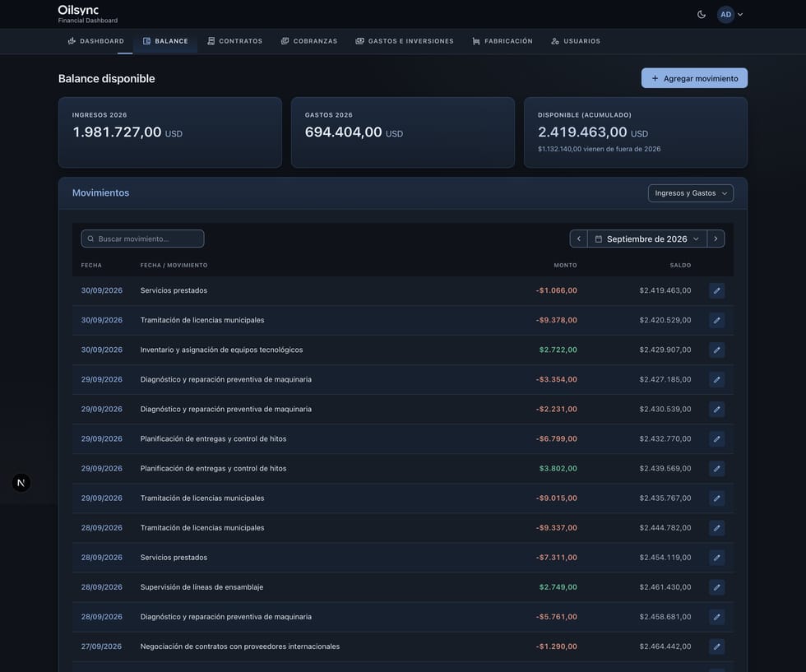Click the Saldo column header
This screenshot has height=672, width=806.
tap(680, 266)
